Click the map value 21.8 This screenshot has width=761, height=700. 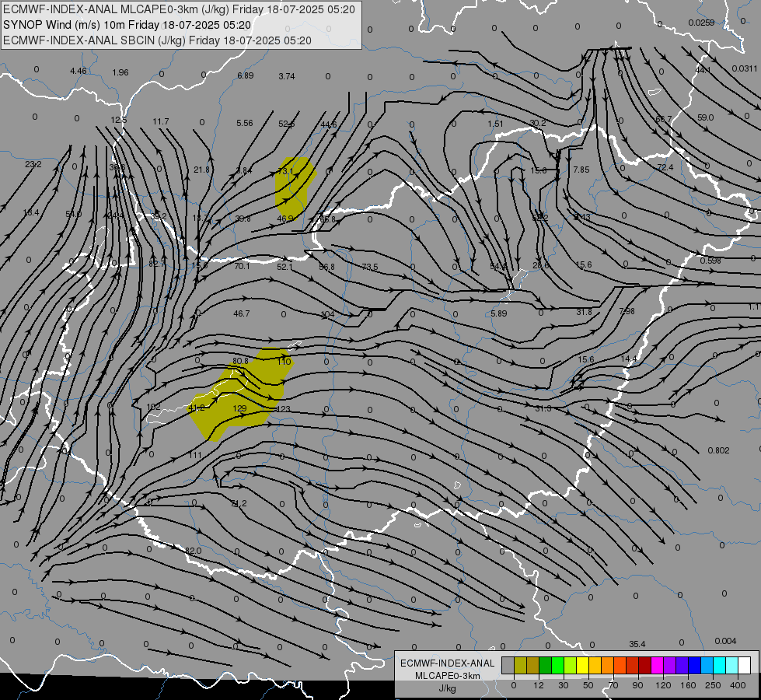tap(201, 170)
